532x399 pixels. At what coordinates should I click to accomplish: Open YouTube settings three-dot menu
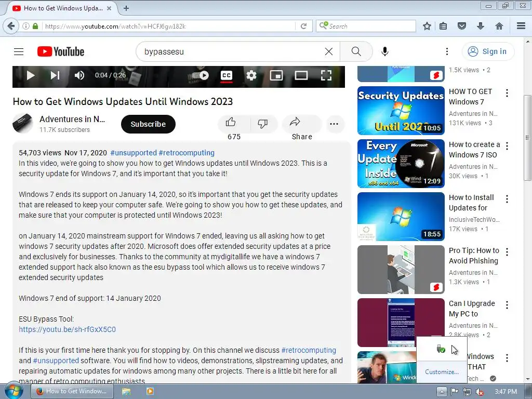point(447,51)
